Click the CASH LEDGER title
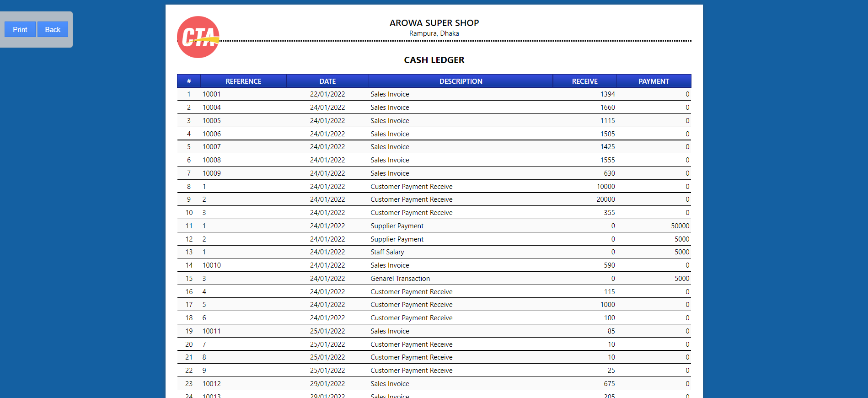Image resolution: width=868 pixels, height=398 pixels. (434, 60)
